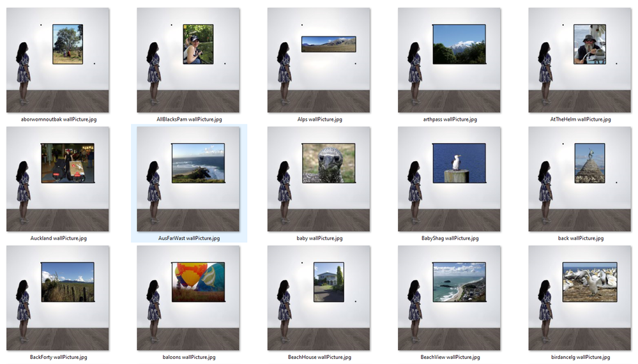Select the baby wallPicture.jpg bird thumbnail

(x=319, y=179)
